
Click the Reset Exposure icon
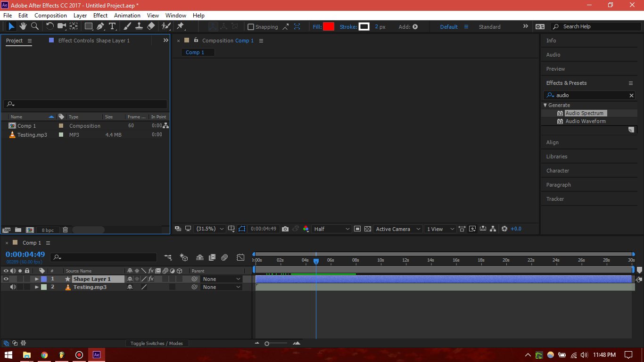click(504, 229)
